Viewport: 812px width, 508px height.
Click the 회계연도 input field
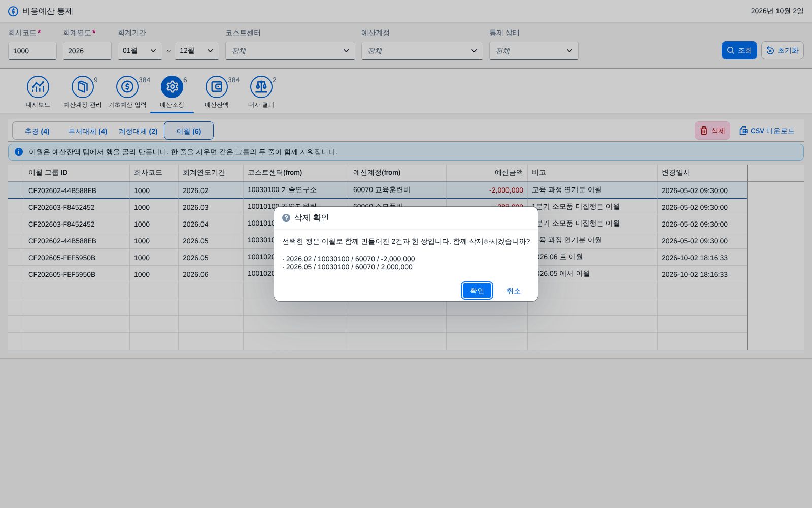pyautogui.click(x=87, y=51)
